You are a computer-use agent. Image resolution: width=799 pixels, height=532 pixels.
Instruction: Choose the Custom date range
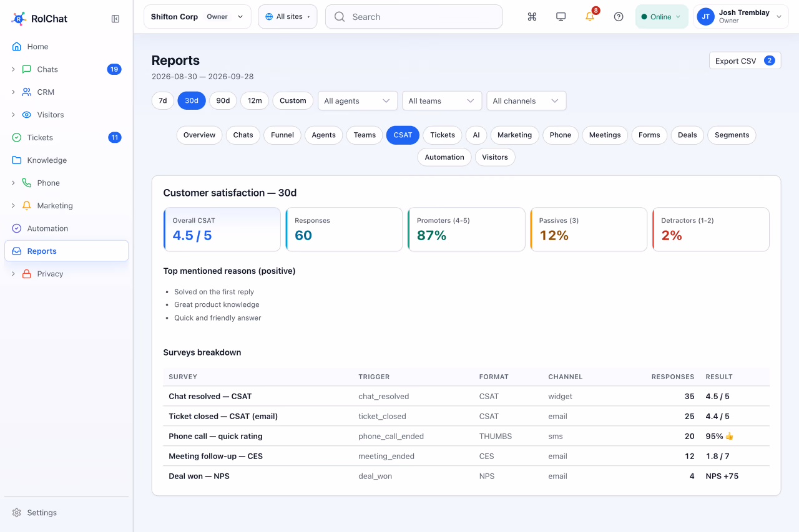[293, 100]
